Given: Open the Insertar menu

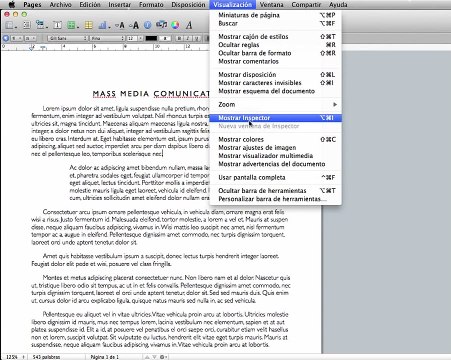Looking at the screenshot, I should click(119, 5).
